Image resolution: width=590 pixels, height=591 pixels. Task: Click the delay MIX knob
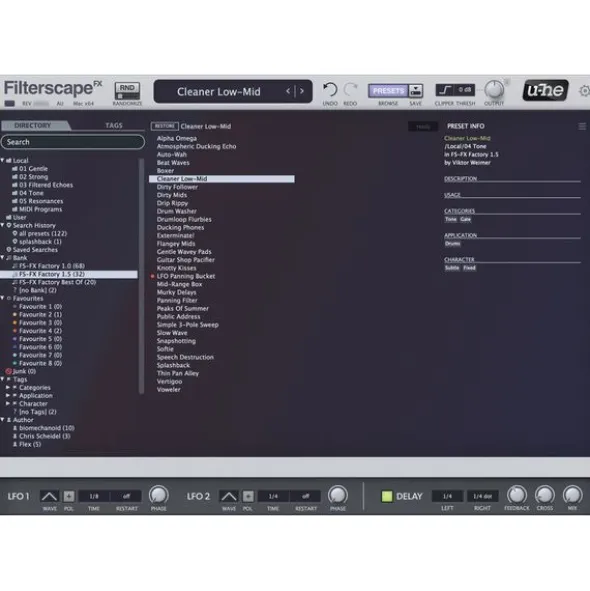point(572,495)
